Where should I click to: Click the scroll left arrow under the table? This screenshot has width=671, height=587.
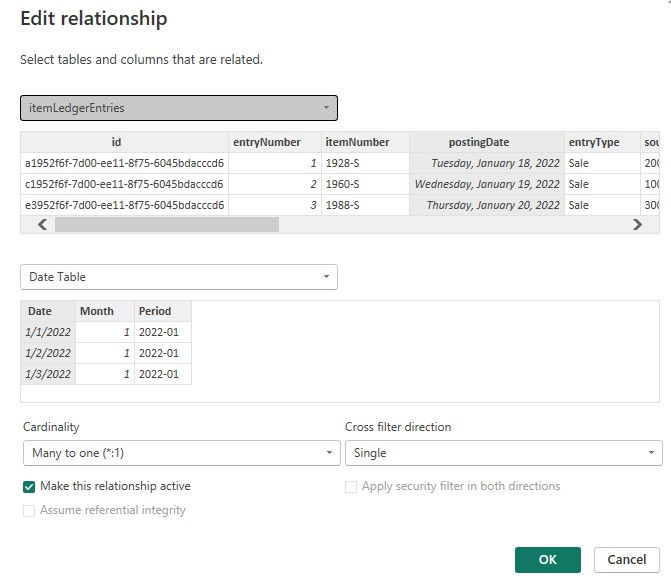[x=42, y=224]
